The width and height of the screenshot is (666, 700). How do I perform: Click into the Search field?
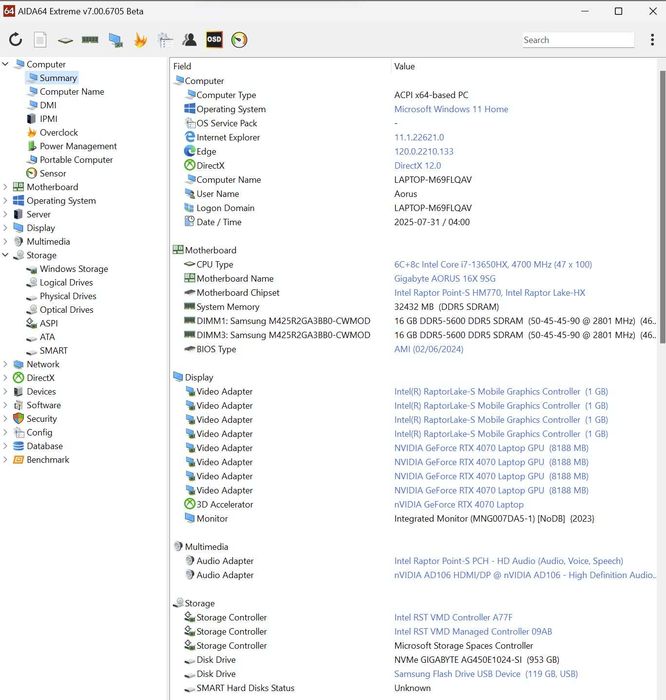578,40
